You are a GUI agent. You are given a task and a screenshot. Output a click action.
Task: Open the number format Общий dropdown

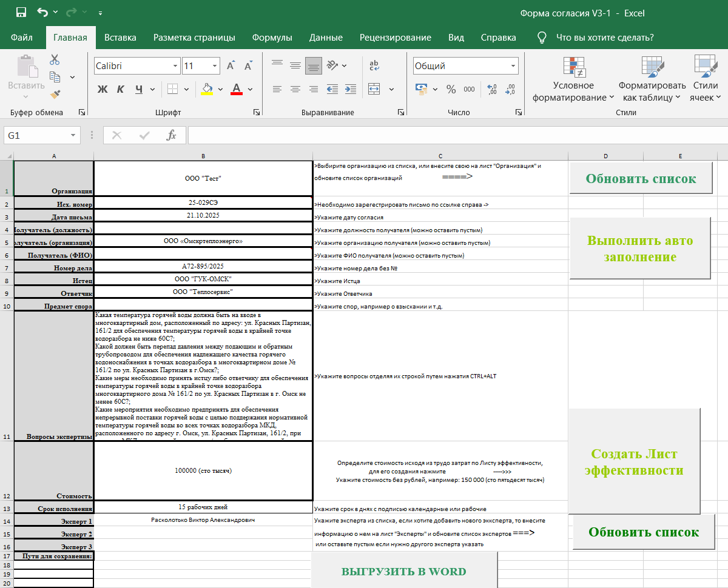point(513,66)
